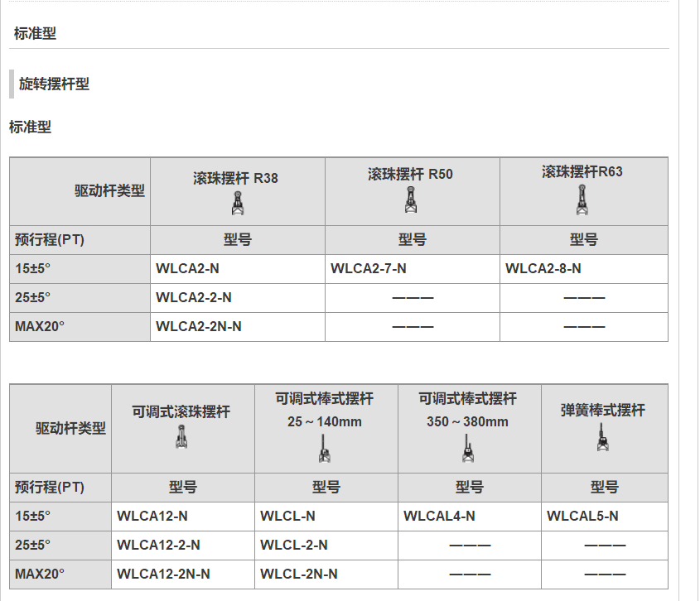Click 25±5° row in second table
Viewport: 700px width, 601px height.
(339, 546)
